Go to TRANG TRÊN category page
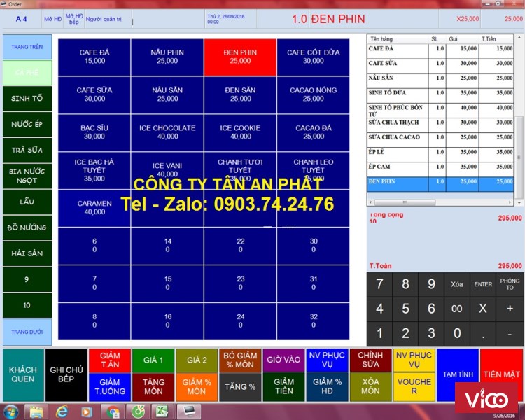525x420 pixels. pyautogui.click(x=27, y=47)
